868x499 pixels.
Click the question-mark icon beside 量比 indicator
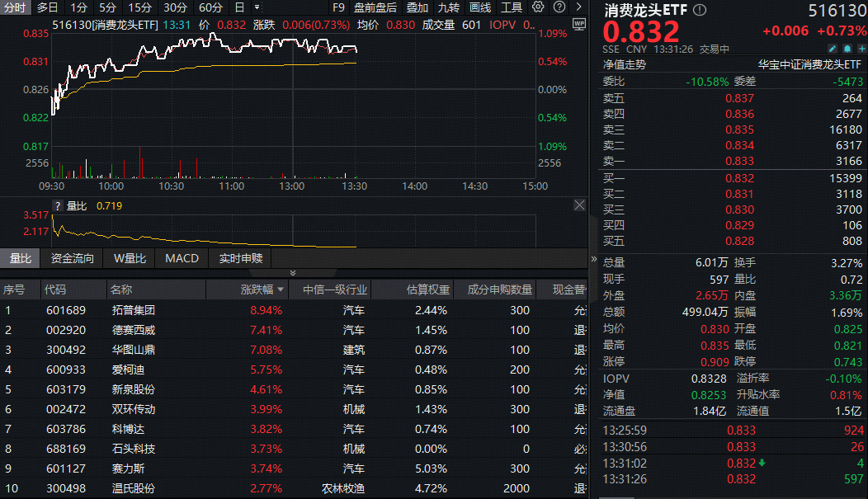(x=56, y=206)
